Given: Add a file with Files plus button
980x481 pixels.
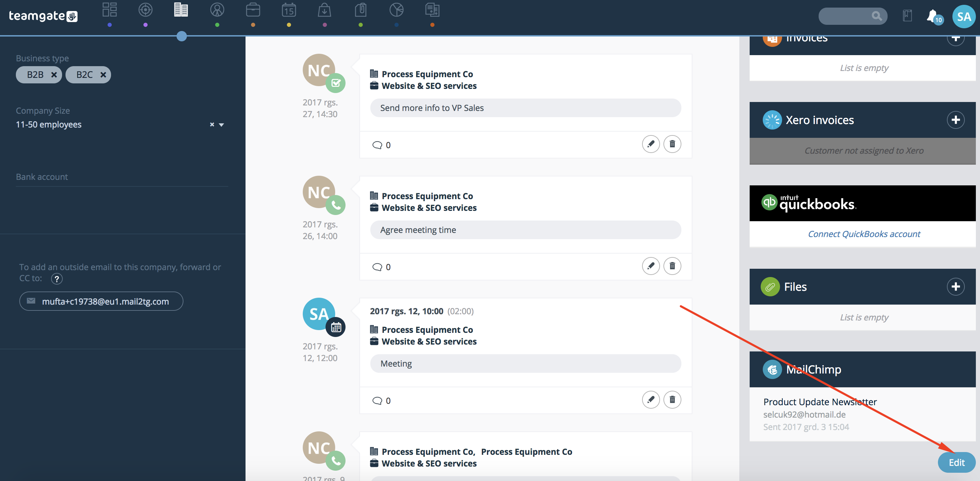Looking at the screenshot, I should pyautogui.click(x=955, y=287).
